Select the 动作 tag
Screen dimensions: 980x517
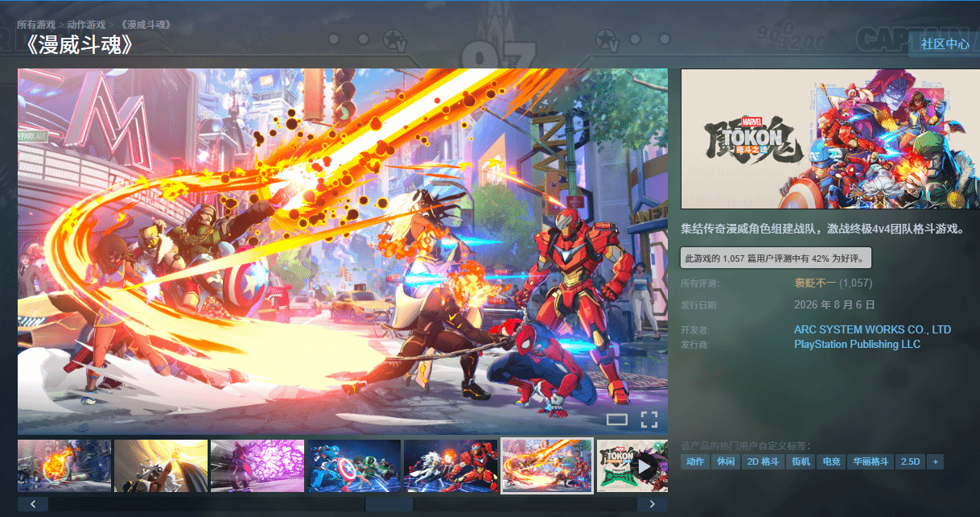pos(695,462)
